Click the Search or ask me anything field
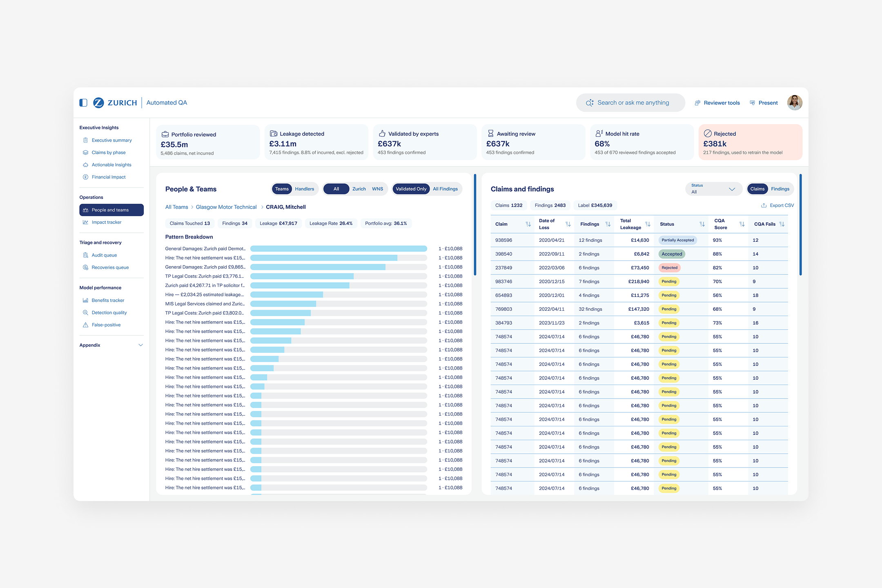 click(630, 102)
